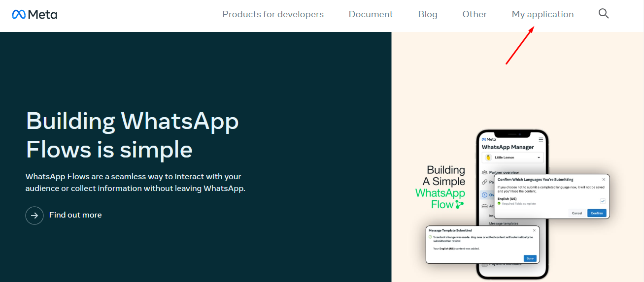Open My application in navigation
Viewport: 644px width, 282px height.
(542, 14)
